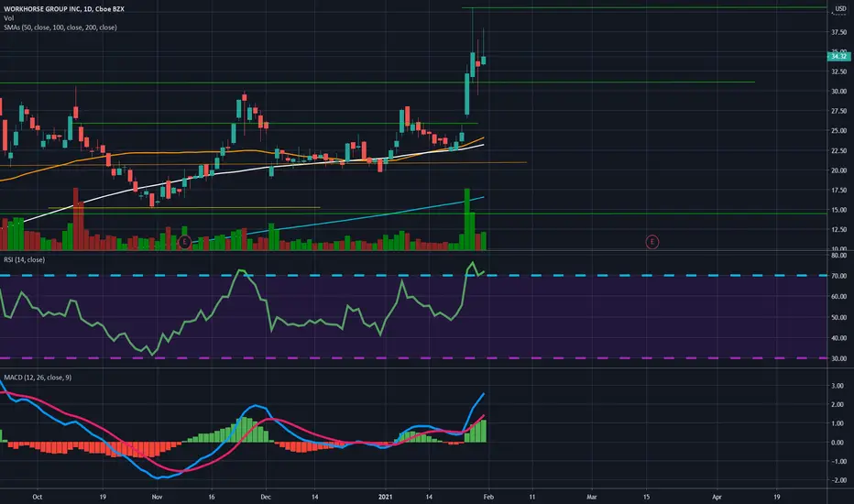Click the earnings E marker near November
The image size is (854, 504).
coord(184,241)
